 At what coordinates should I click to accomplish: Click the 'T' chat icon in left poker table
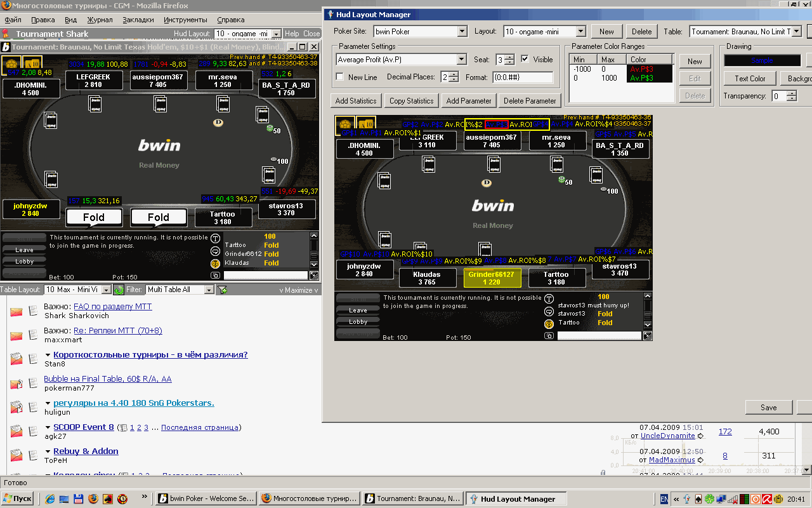tap(215, 238)
